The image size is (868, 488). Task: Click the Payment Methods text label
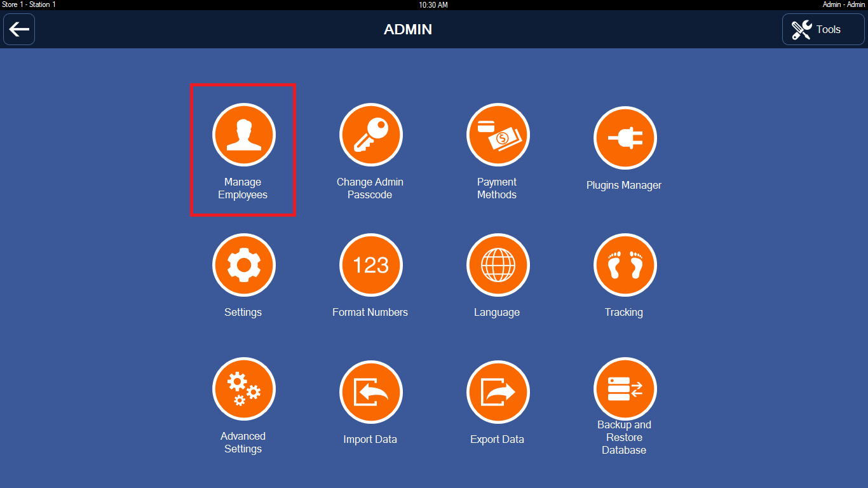pos(497,189)
